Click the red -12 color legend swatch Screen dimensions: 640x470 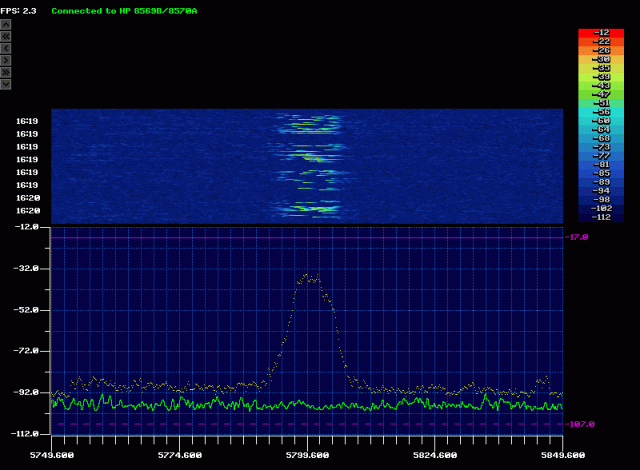click(x=601, y=33)
